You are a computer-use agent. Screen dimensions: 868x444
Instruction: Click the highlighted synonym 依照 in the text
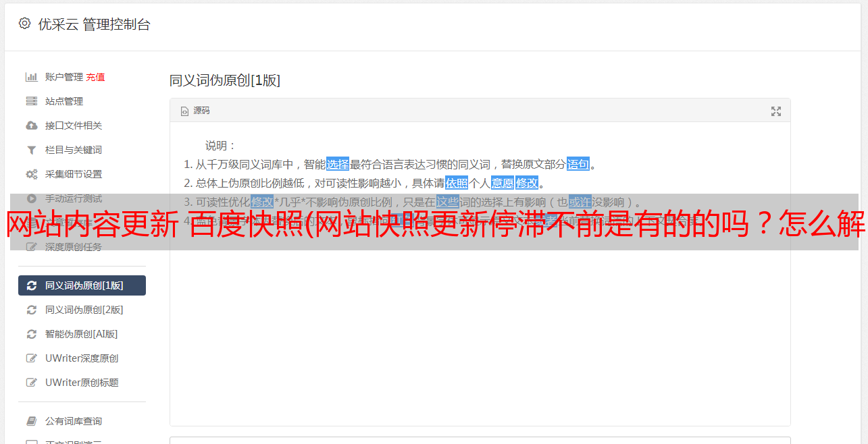pyautogui.click(x=457, y=183)
